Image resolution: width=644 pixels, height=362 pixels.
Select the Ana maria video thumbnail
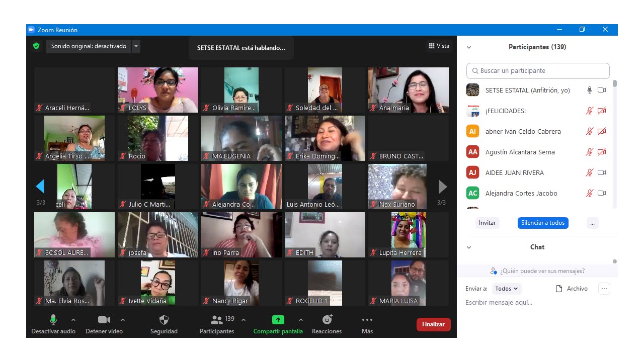[409, 90]
